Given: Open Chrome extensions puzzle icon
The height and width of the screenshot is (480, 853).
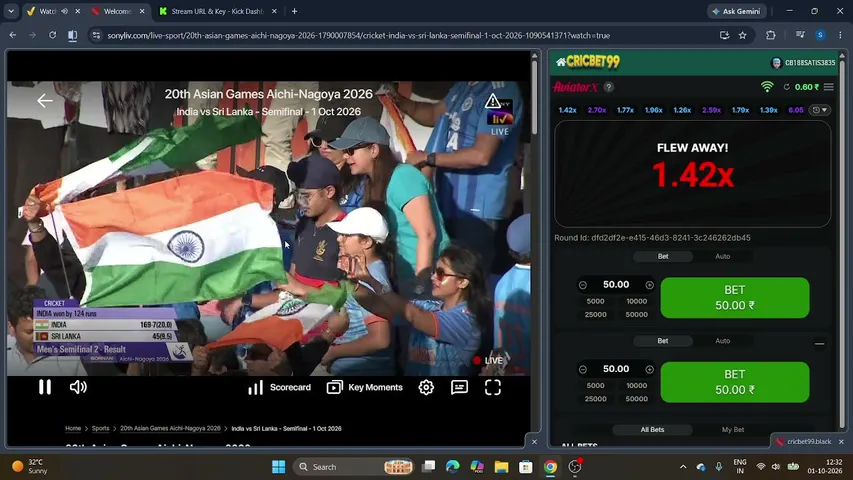Looking at the screenshot, I should 770,35.
